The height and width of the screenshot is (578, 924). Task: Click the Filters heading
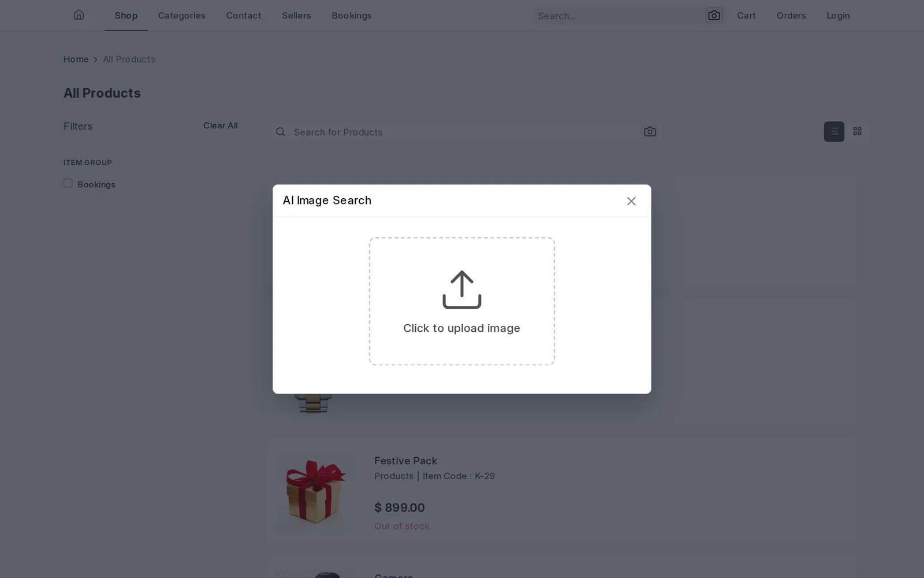tap(78, 126)
